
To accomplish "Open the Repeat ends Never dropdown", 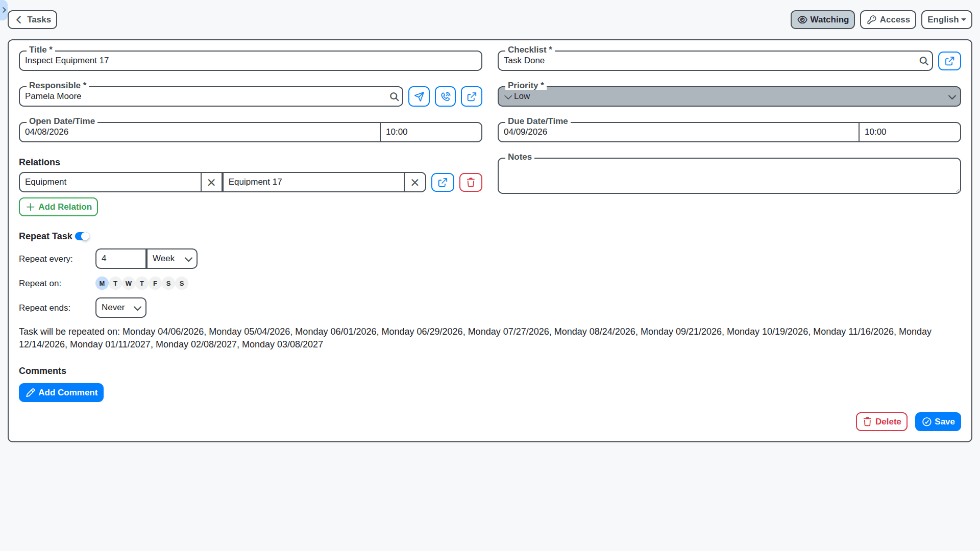I will point(121,308).
